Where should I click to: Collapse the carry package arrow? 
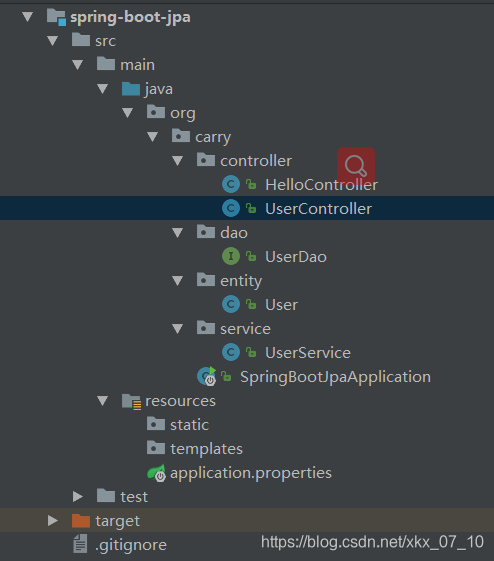click(x=153, y=137)
